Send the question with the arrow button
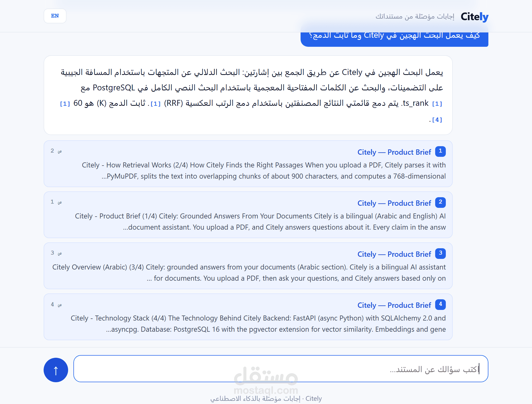532x404 pixels. click(x=56, y=370)
